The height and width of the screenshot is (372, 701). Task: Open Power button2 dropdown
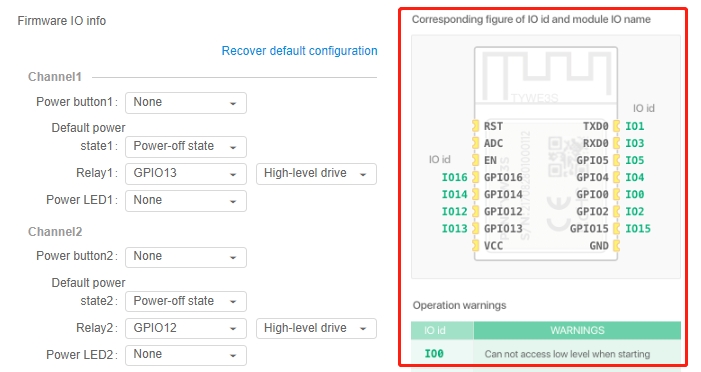pyautogui.click(x=186, y=257)
